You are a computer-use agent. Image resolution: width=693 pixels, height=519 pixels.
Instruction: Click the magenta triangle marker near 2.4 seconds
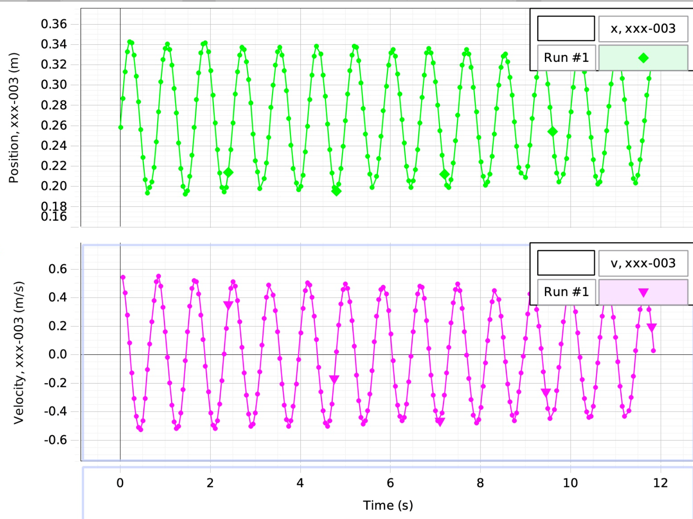point(228,305)
